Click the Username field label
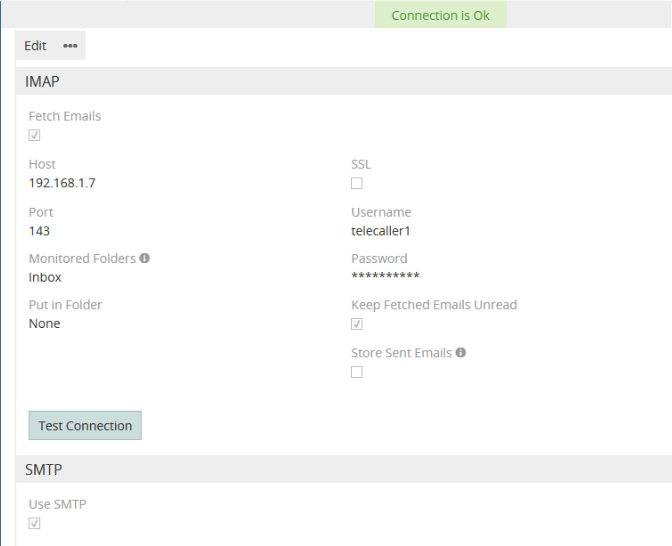 381,212
